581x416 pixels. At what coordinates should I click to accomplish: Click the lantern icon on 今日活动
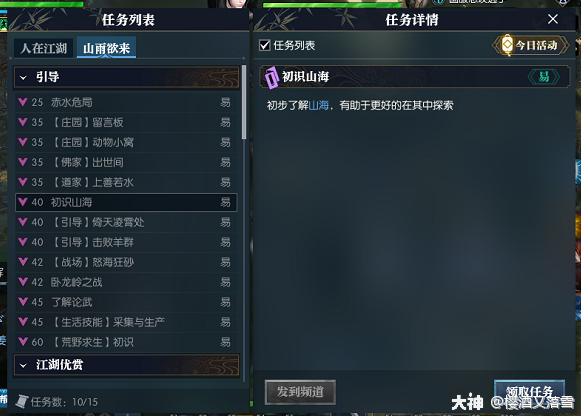pos(507,45)
